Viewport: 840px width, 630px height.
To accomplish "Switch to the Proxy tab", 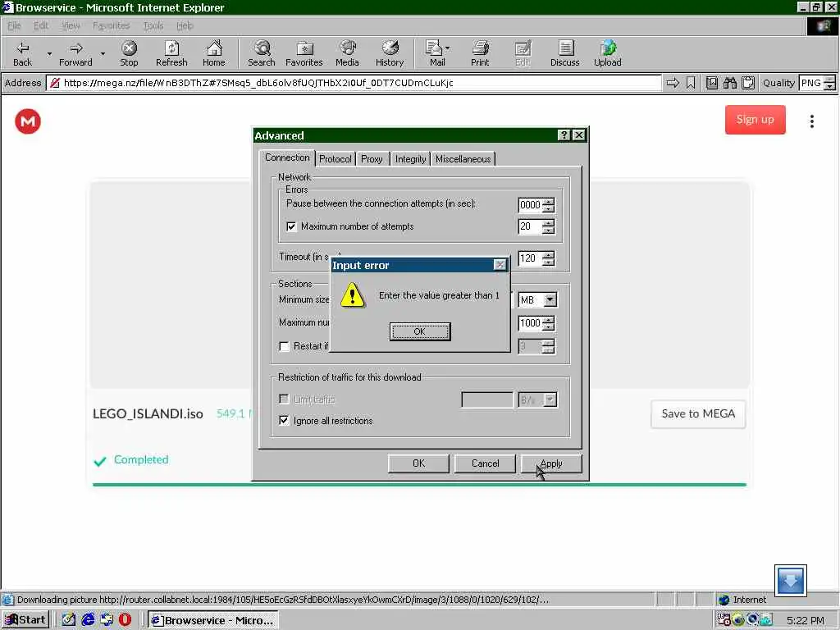I will (x=372, y=159).
